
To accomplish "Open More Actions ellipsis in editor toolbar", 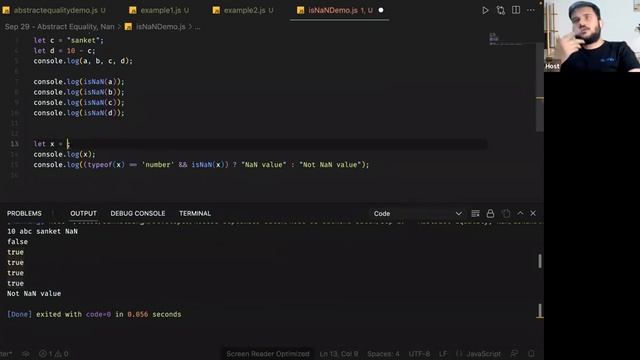I will tap(531, 10).
